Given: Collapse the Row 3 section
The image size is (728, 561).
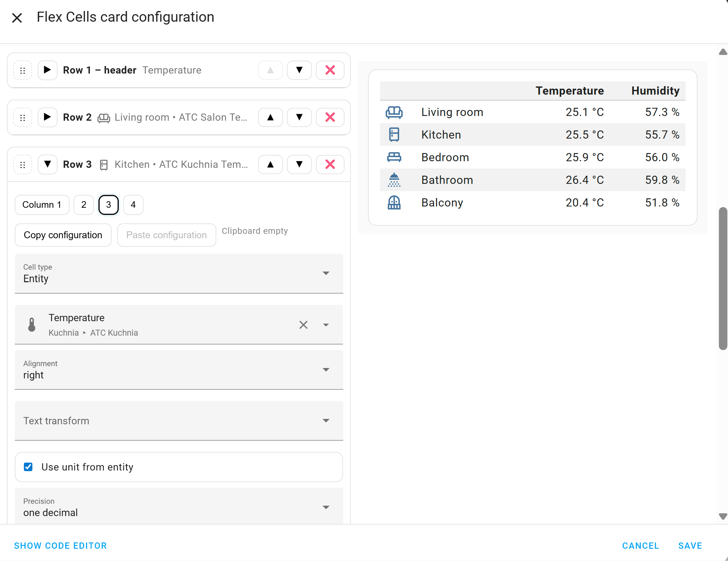Looking at the screenshot, I should (47, 164).
